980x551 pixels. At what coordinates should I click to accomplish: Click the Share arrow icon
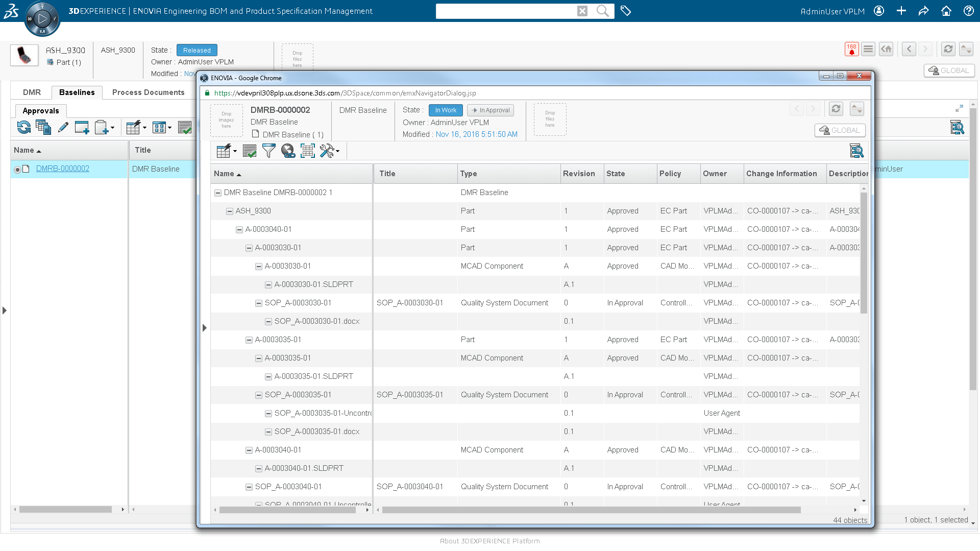(x=924, y=11)
